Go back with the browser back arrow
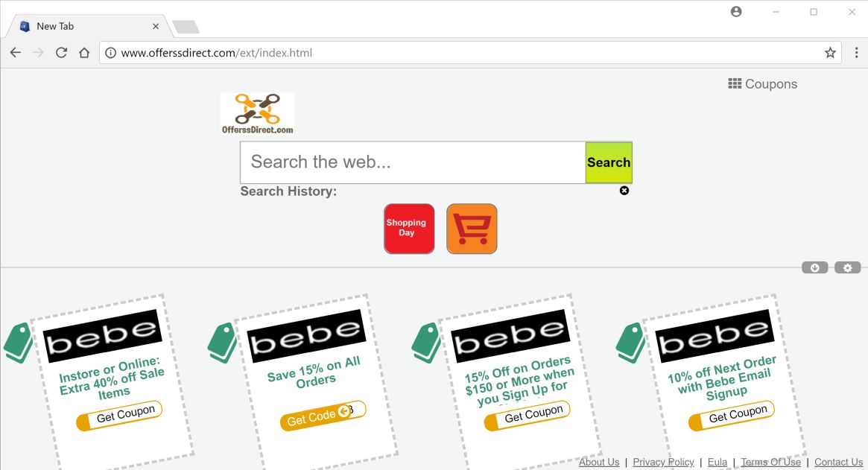Image resolution: width=868 pixels, height=470 pixels. (x=16, y=53)
